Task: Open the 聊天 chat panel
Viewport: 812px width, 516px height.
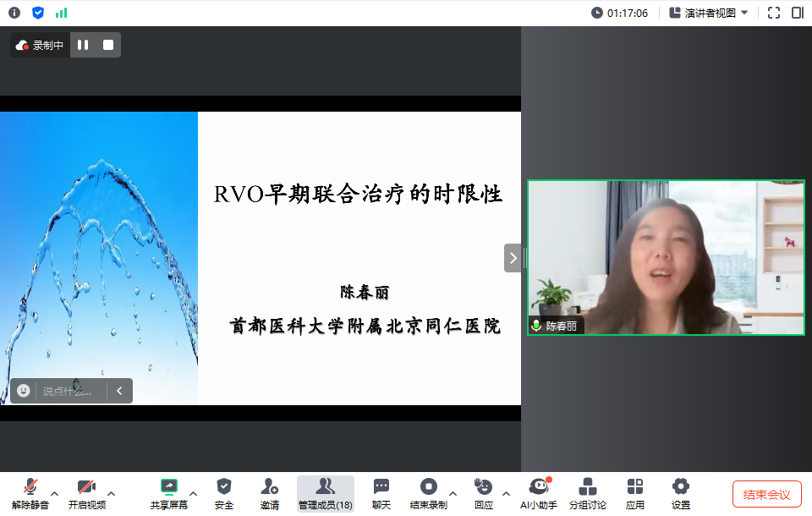Action: pos(381,494)
